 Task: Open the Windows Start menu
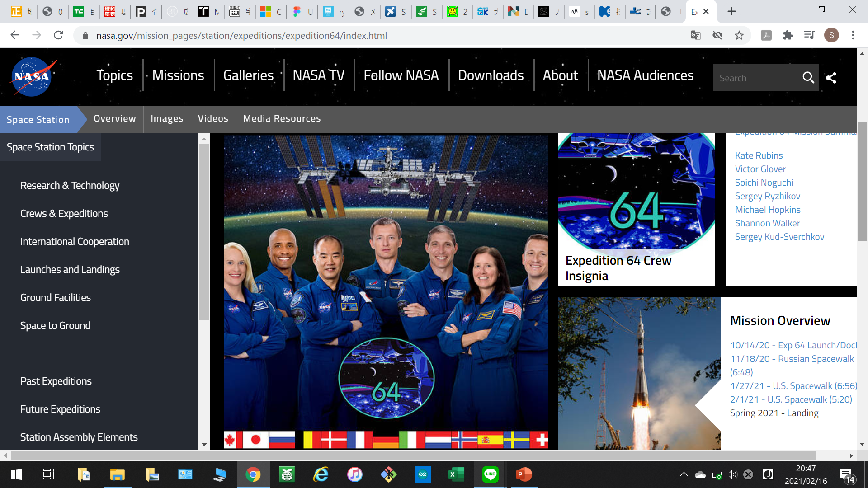16,474
